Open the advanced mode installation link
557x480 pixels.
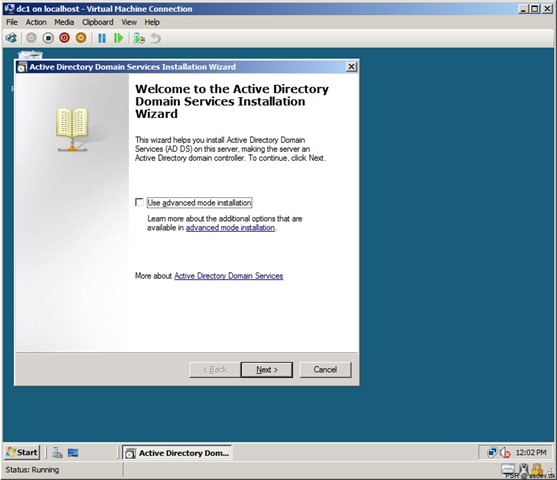point(230,228)
